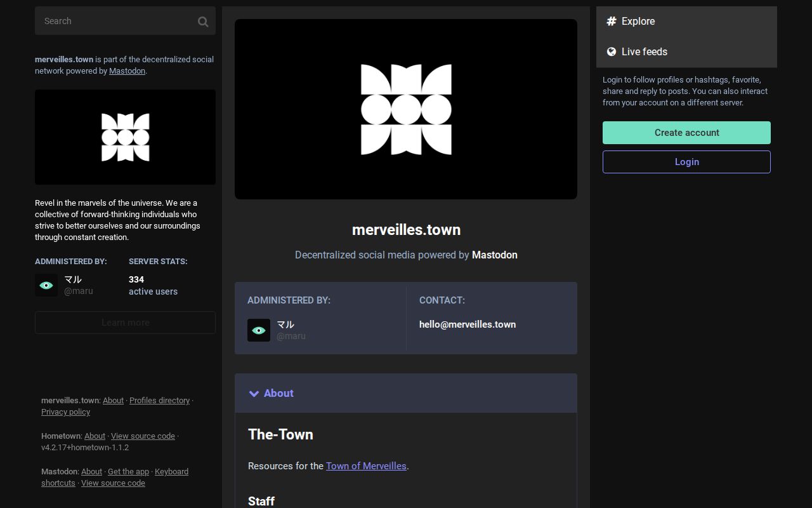
Task: Click the search magnifying glass icon
Action: pos(203,21)
